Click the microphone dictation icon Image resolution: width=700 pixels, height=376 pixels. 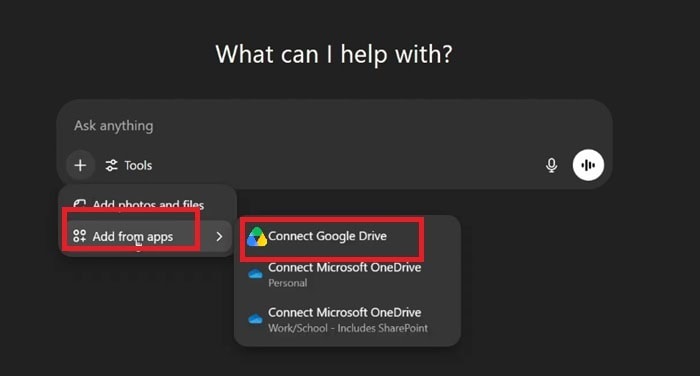(x=551, y=165)
